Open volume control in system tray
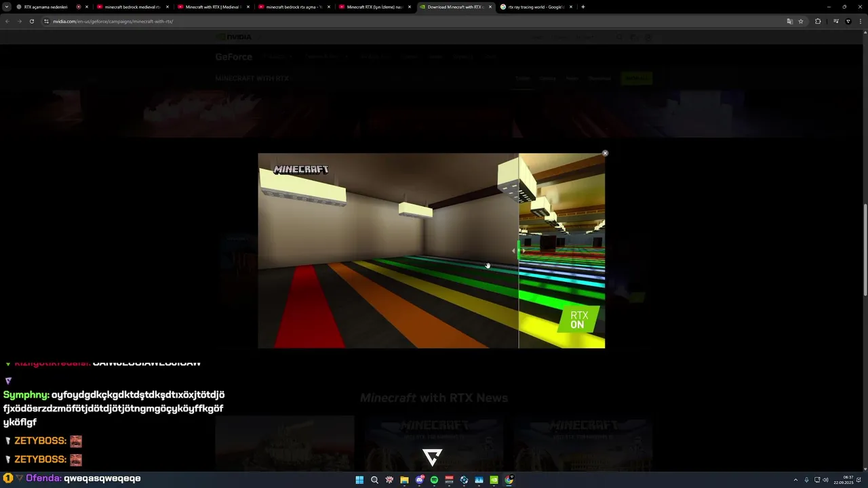The height and width of the screenshot is (488, 868). [x=825, y=480]
